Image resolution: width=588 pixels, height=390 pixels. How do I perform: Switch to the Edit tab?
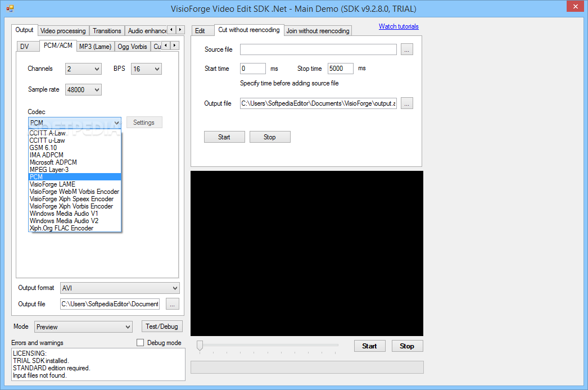(202, 31)
